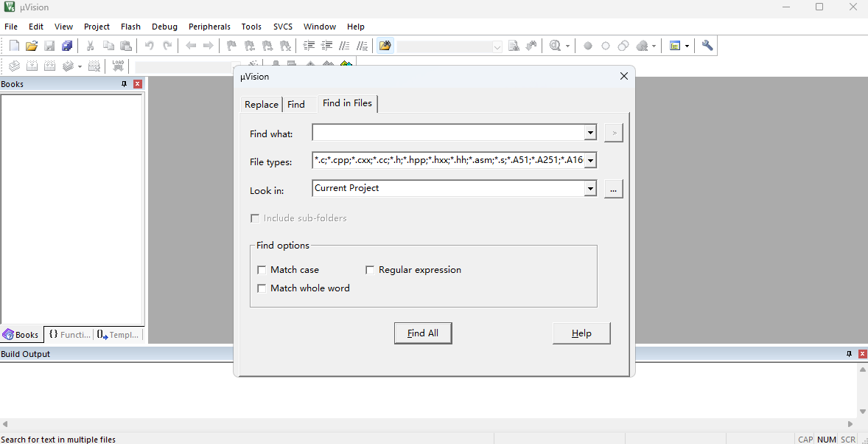Toggle the Regular expression checkbox

[370, 270]
